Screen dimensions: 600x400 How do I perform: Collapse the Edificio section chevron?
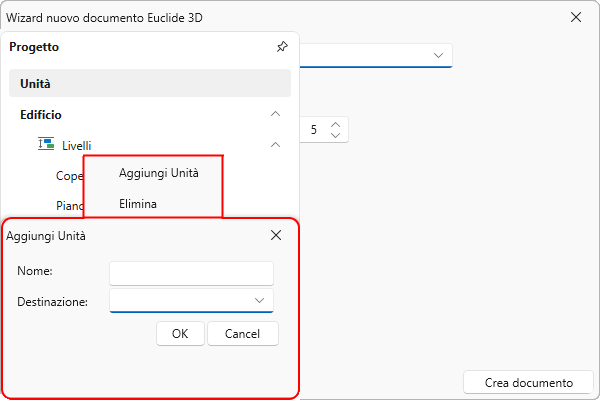point(276,114)
